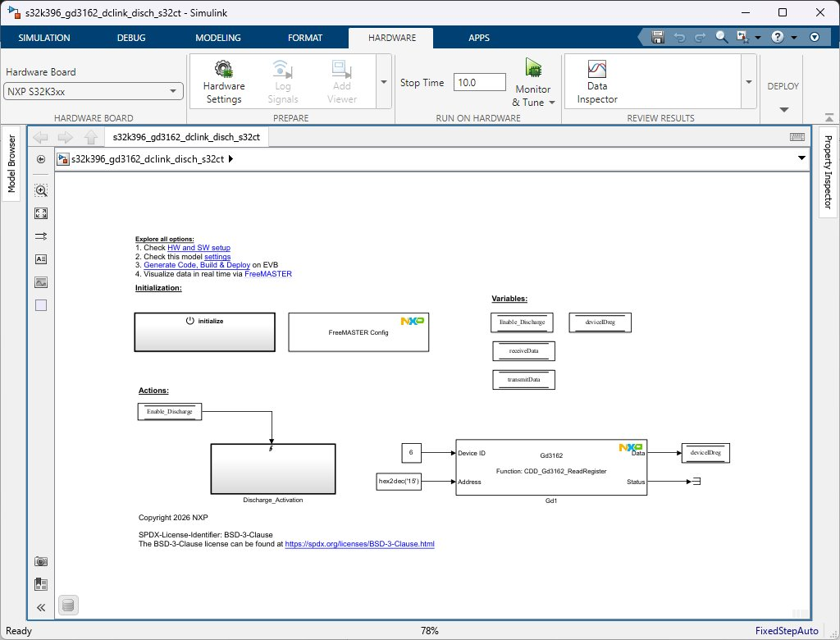This screenshot has width=840, height=640.
Task: Select the Area rectangle tool
Action: pyautogui.click(x=41, y=305)
